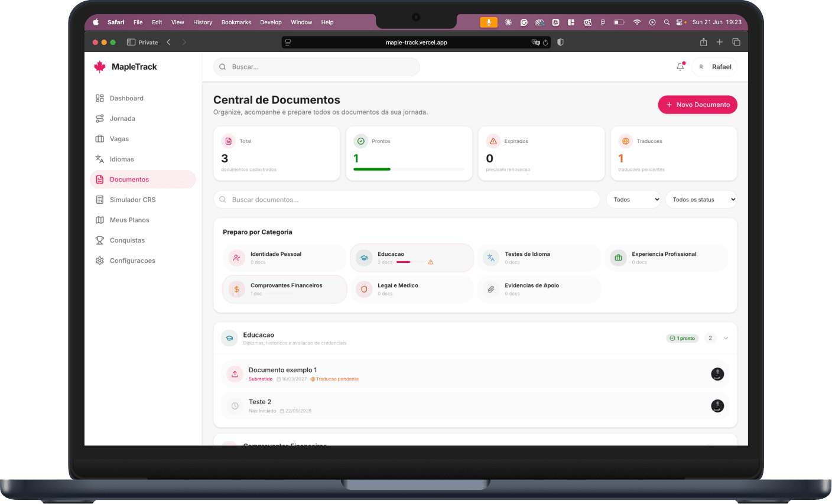Click the upload icon on Documento exemplo 1
This screenshot has height=504, width=832.
click(235, 374)
